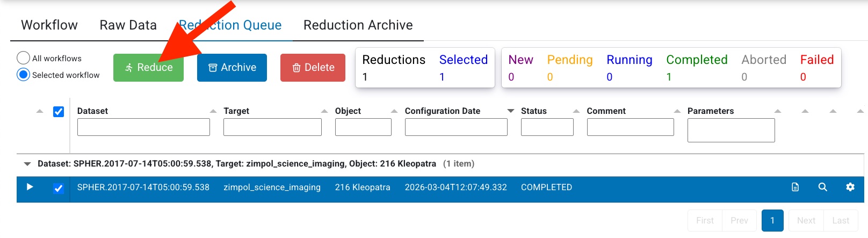Sort by Parameters column arrow
Viewport: 868px width, 238px height.
(778, 111)
